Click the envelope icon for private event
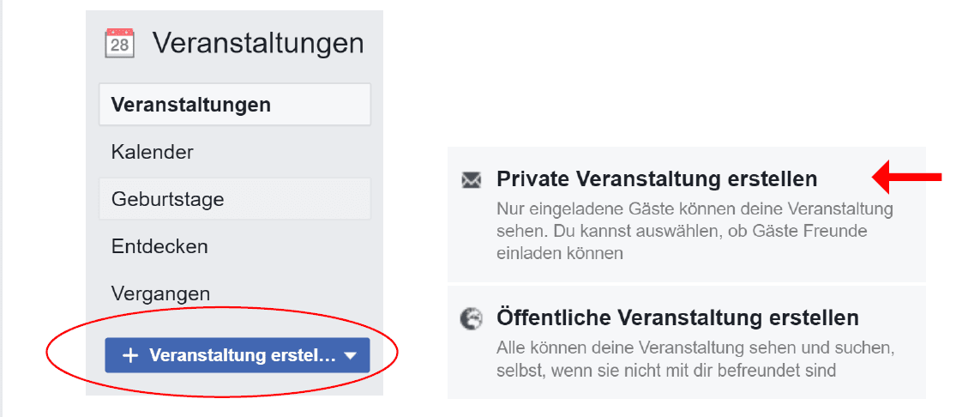The width and height of the screenshot is (980, 417). pos(471,179)
